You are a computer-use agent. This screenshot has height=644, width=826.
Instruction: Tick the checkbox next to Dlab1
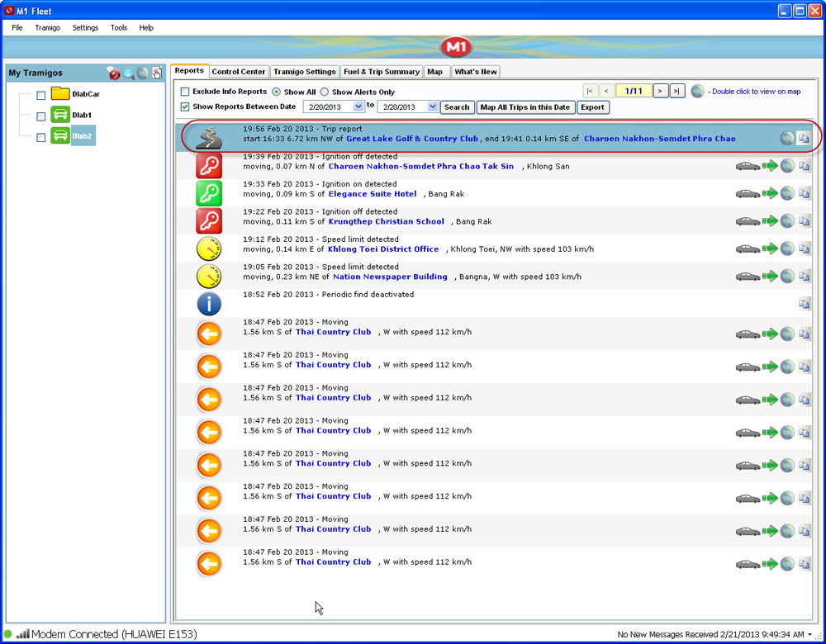point(40,116)
